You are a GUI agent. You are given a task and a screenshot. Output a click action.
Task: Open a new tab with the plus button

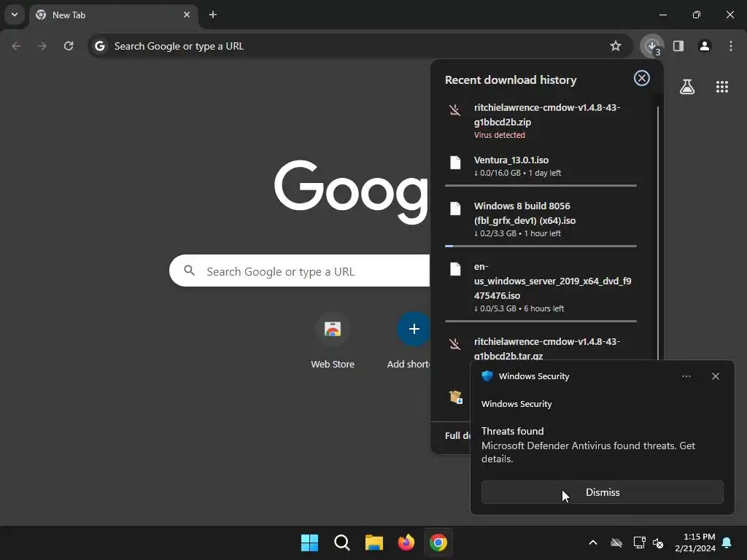(213, 15)
